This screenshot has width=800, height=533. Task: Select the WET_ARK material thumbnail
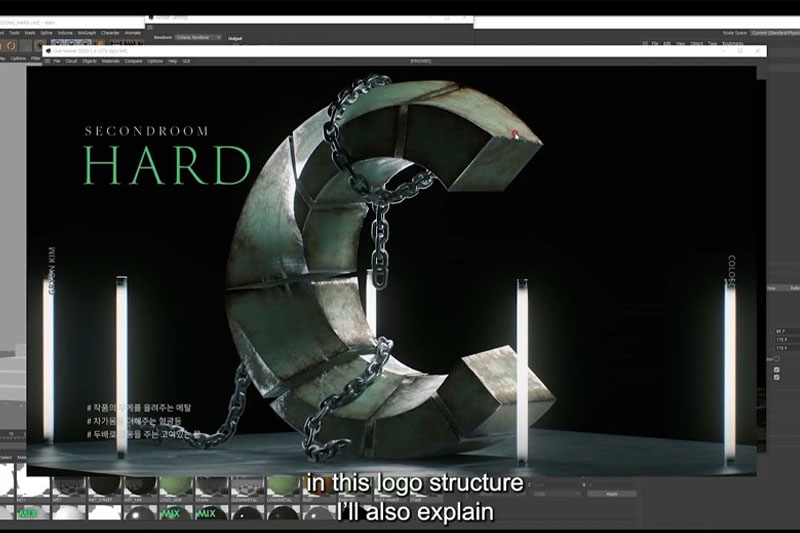point(140,488)
